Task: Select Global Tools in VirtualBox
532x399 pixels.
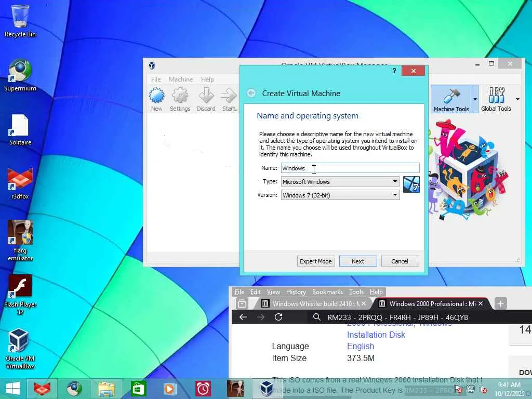Action: tap(496, 99)
